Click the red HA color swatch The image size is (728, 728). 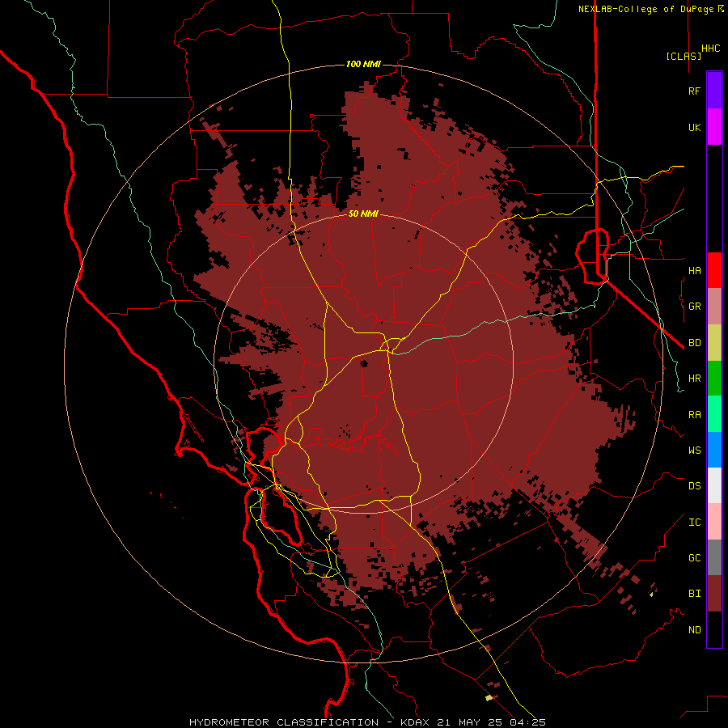[714, 270]
